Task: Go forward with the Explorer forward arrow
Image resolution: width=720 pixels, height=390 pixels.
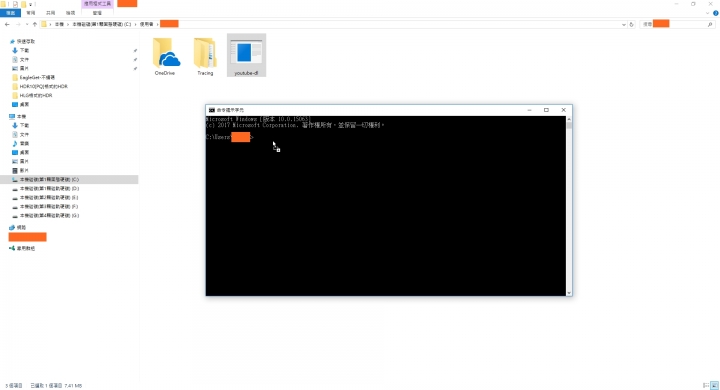Action: [x=18, y=24]
